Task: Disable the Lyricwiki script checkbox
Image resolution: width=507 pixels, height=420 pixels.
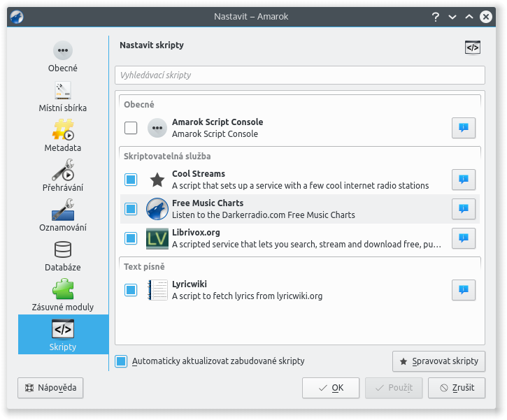Action: point(131,290)
